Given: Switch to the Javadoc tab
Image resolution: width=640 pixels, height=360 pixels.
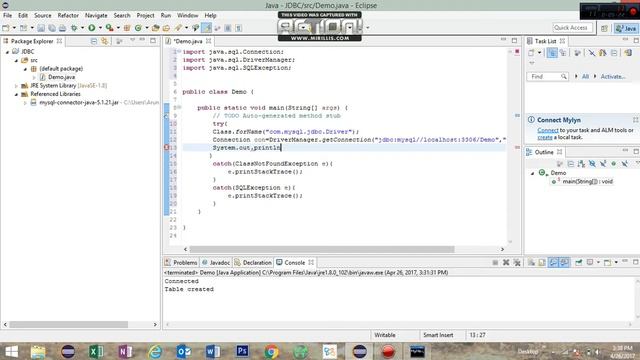Looking at the screenshot, I should tap(216, 262).
